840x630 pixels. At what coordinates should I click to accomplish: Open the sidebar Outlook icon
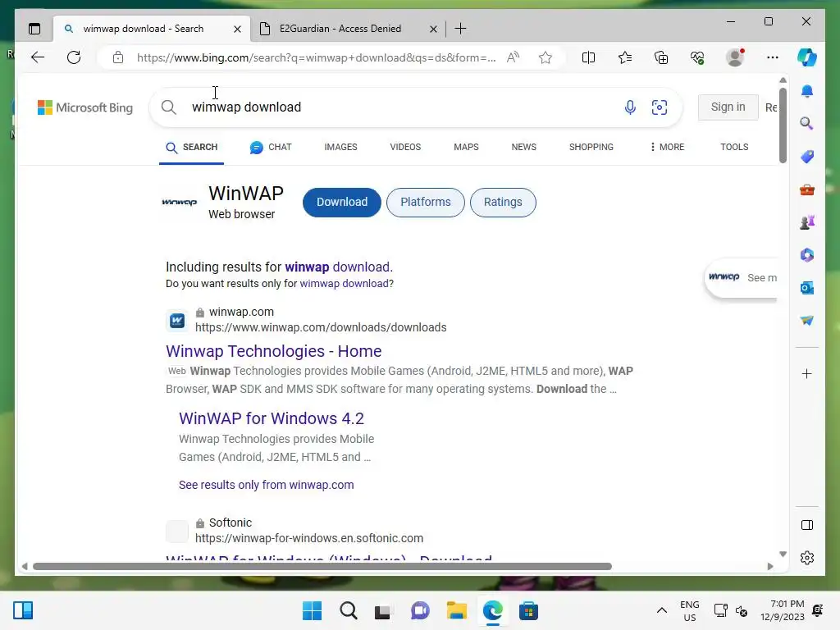807,288
